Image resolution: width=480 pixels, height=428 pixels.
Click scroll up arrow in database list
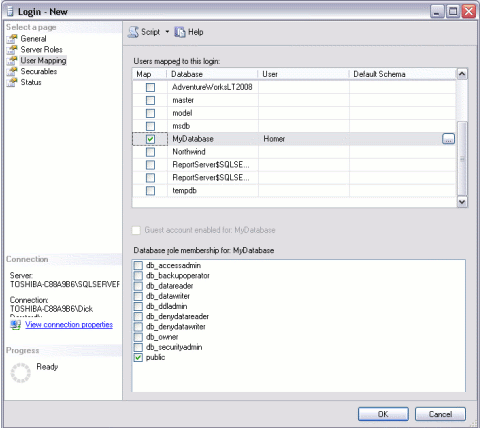coord(462,74)
